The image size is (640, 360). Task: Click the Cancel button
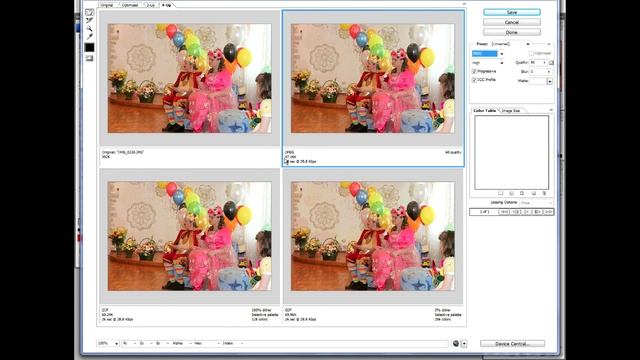tap(512, 22)
